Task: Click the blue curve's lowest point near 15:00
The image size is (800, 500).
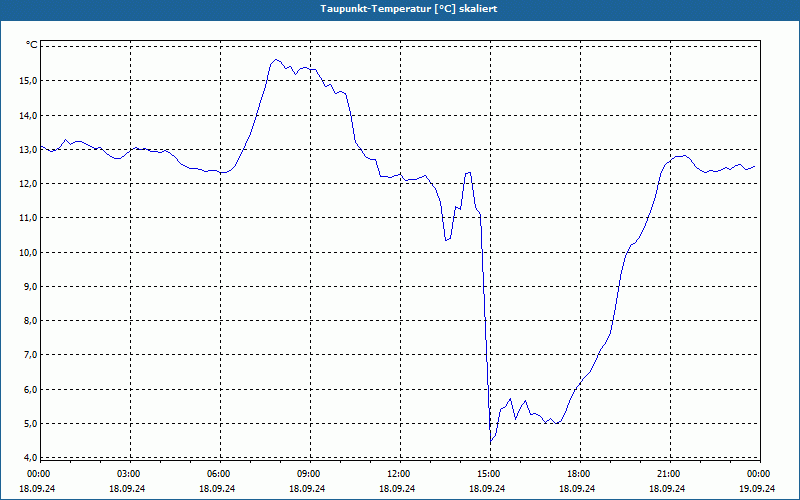Action: click(491, 442)
